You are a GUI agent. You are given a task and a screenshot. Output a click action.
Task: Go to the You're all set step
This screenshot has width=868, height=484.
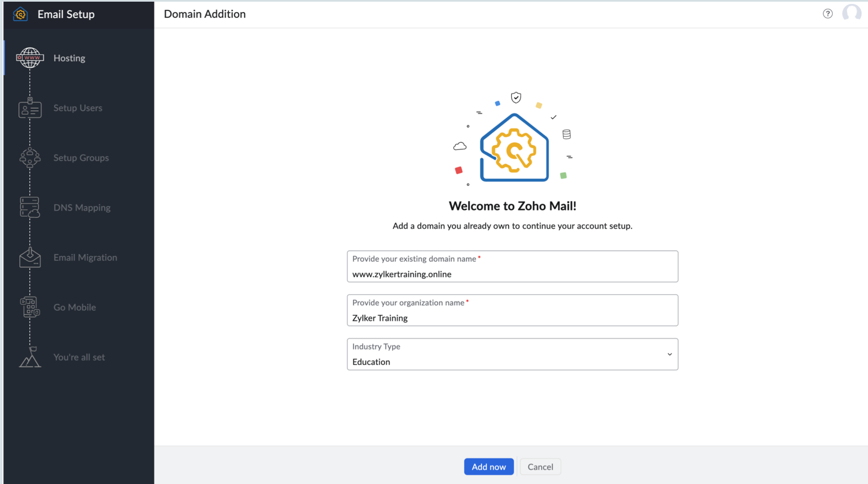pyautogui.click(x=79, y=357)
